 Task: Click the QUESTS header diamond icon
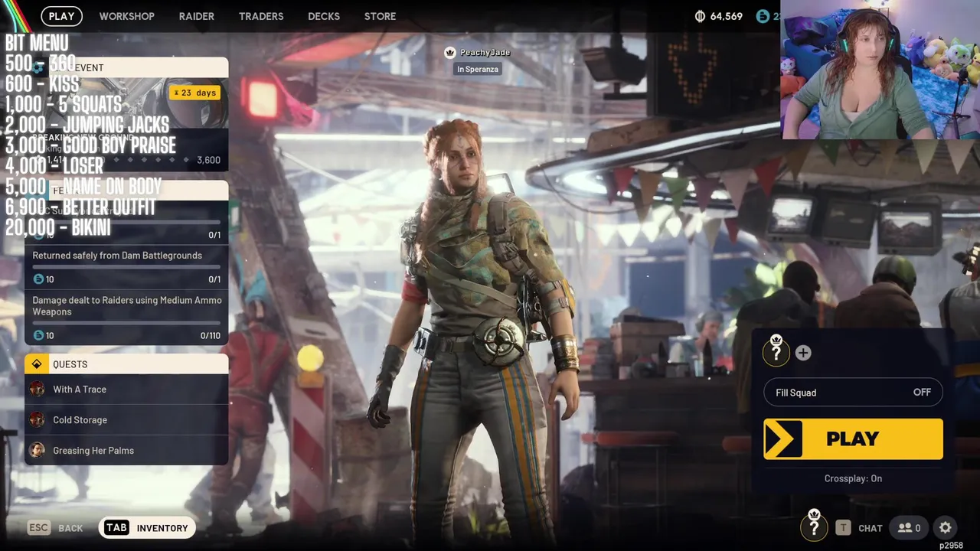tap(37, 364)
